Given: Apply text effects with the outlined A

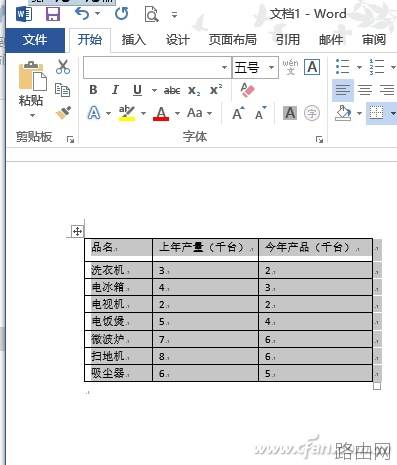Looking at the screenshot, I should click(94, 113).
